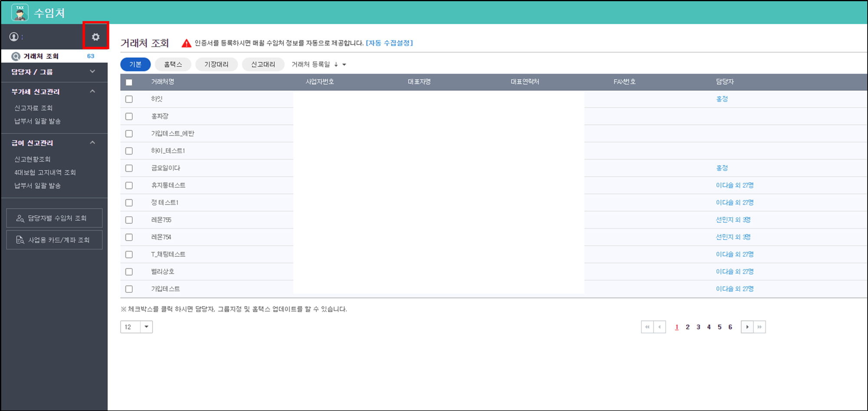The width and height of the screenshot is (868, 411).
Task: Click the tax accountant app logo
Action: coord(20,13)
